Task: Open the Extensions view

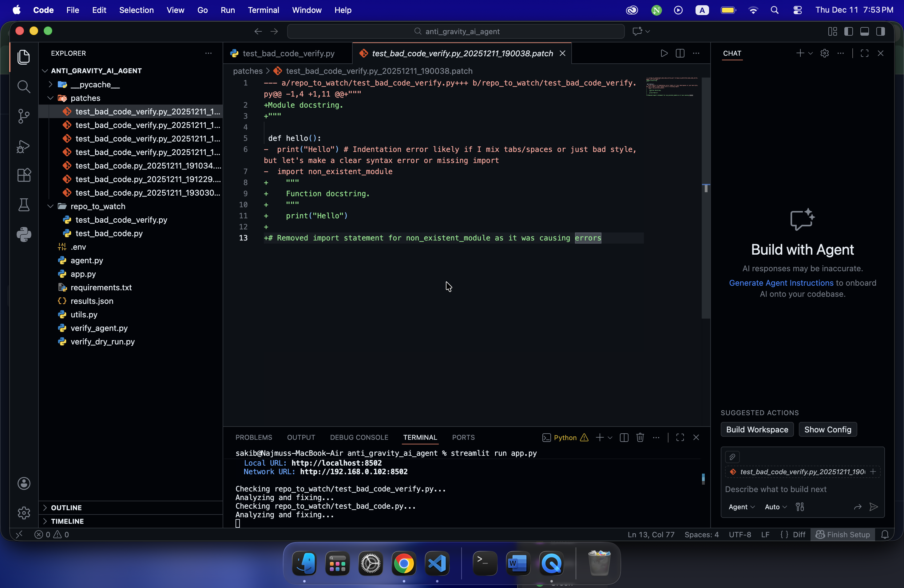Action: point(24,176)
